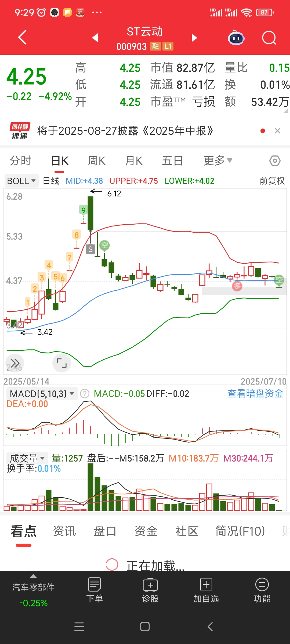
Task: Open 诊股 stock diagnosis
Action: tap(150, 590)
